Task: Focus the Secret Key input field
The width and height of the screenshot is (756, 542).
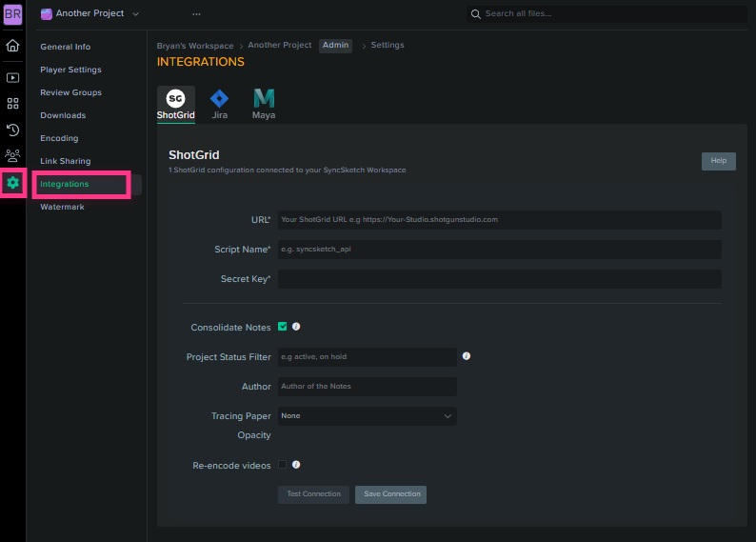Action: pos(500,279)
